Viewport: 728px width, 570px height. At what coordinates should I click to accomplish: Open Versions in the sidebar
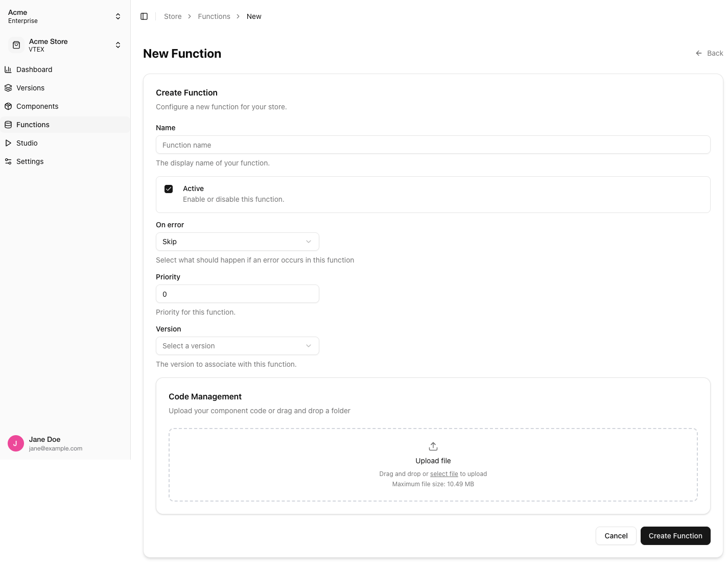coord(65,88)
